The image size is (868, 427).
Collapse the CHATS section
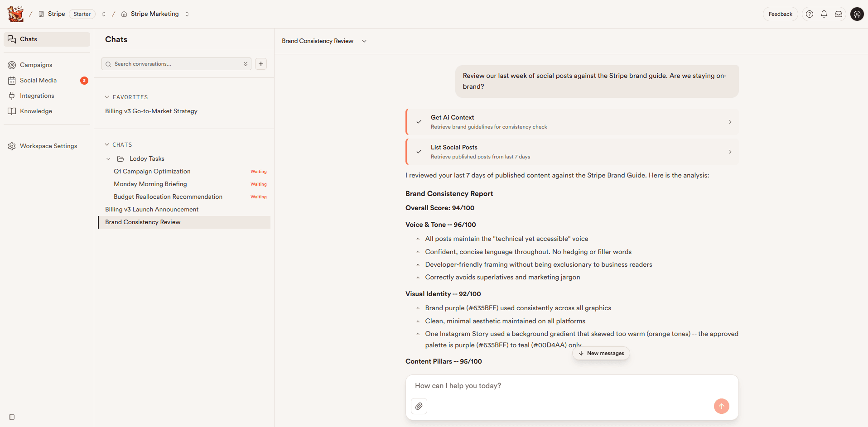107,144
